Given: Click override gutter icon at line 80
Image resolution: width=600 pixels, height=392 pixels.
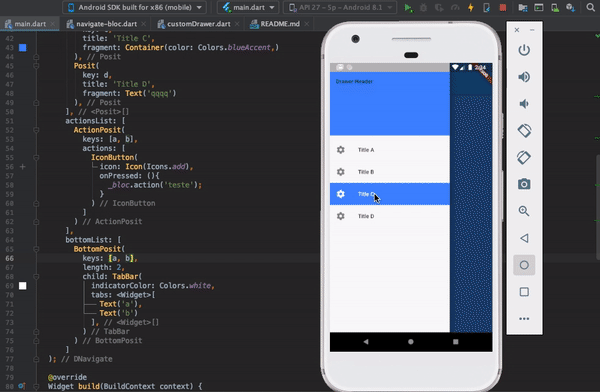Looking at the screenshot, I should 21,386.
